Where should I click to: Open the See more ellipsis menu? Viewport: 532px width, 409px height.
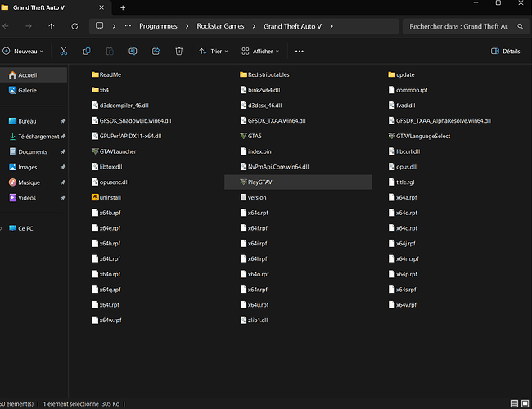(300, 52)
